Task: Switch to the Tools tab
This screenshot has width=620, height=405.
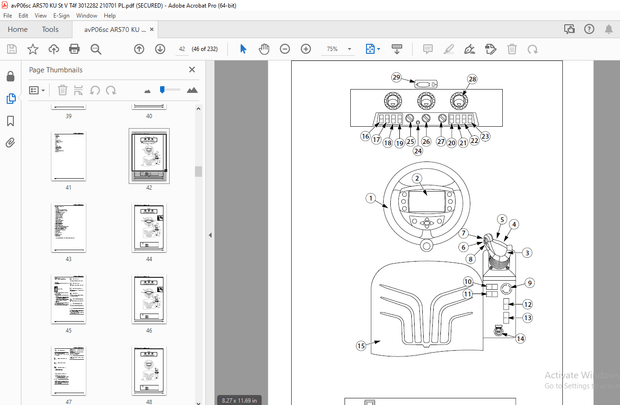Action: [x=50, y=29]
